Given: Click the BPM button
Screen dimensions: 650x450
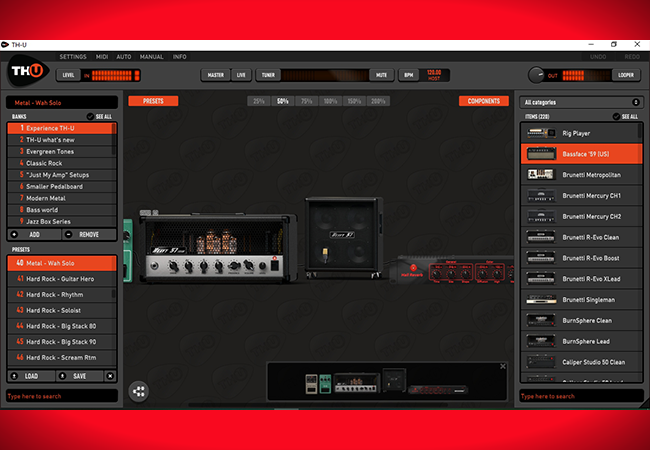Looking at the screenshot, I should (x=409, y=75).
